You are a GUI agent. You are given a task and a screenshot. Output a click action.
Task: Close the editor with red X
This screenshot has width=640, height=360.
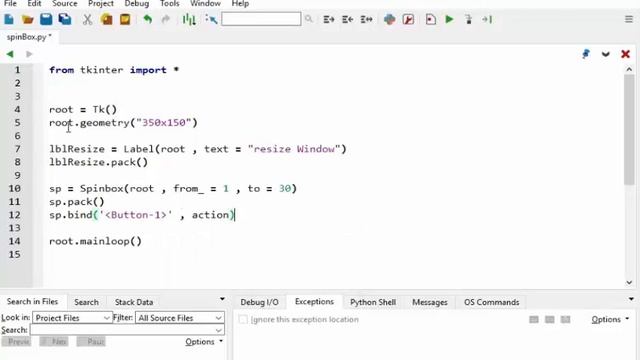click(x=625, y=54)
